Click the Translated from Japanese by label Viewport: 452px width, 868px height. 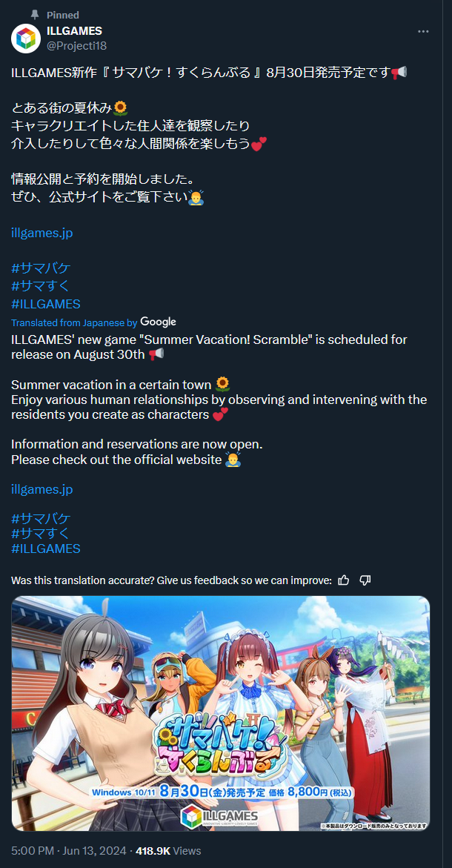coord(74,322)
